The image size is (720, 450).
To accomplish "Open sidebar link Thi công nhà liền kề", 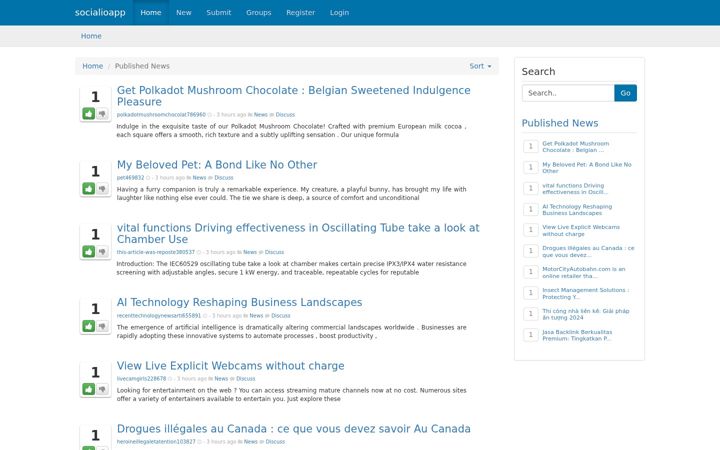I will coord(586,314).
